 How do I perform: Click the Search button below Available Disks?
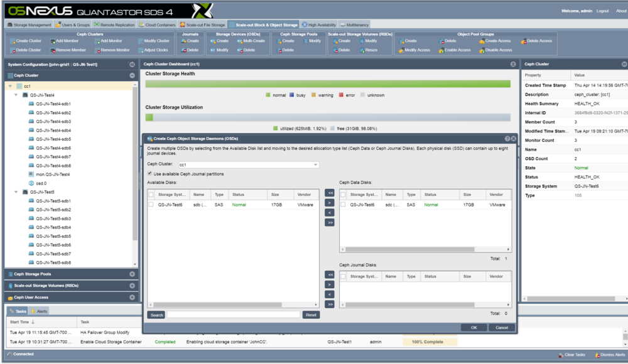tap(156, 315)
